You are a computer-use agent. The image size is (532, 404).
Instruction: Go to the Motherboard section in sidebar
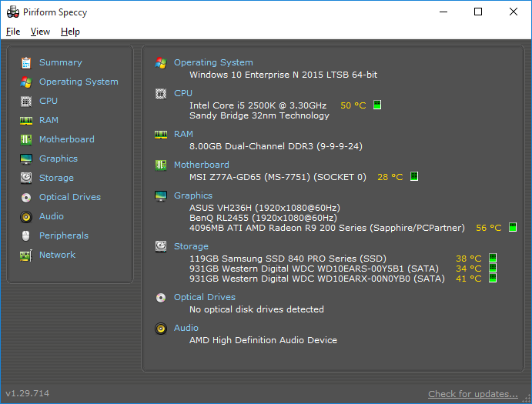point(67,139)
